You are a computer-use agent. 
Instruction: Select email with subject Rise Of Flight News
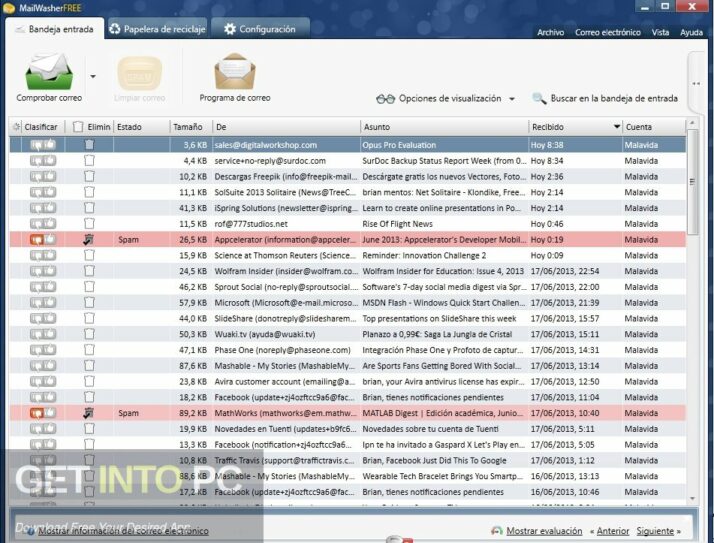(348, 224)
